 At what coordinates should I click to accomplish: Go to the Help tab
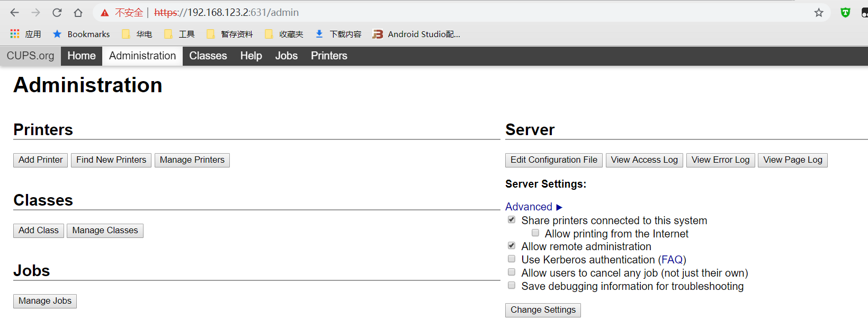[251, 56]
